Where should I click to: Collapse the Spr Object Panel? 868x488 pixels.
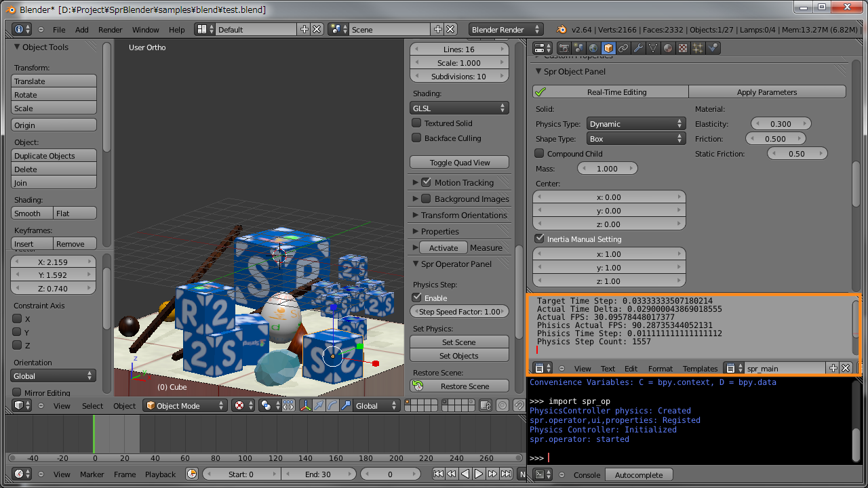point(539,71)
